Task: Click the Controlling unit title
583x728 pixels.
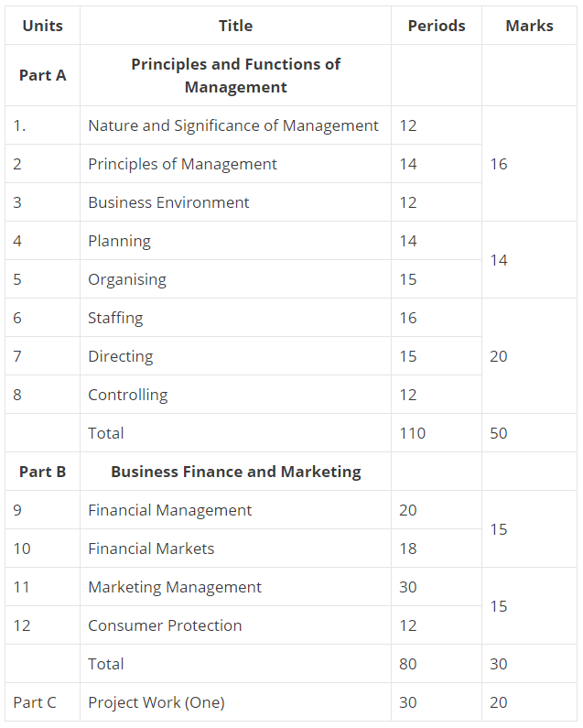Action: (x=127, y=395)
